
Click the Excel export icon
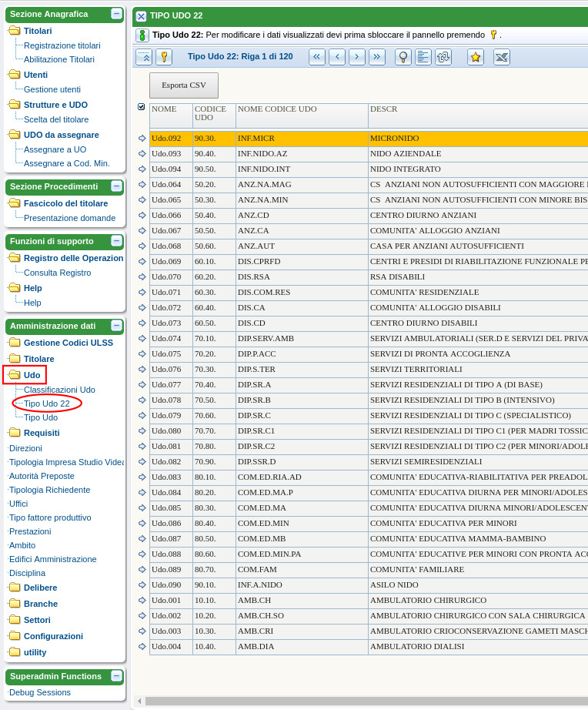502,57
